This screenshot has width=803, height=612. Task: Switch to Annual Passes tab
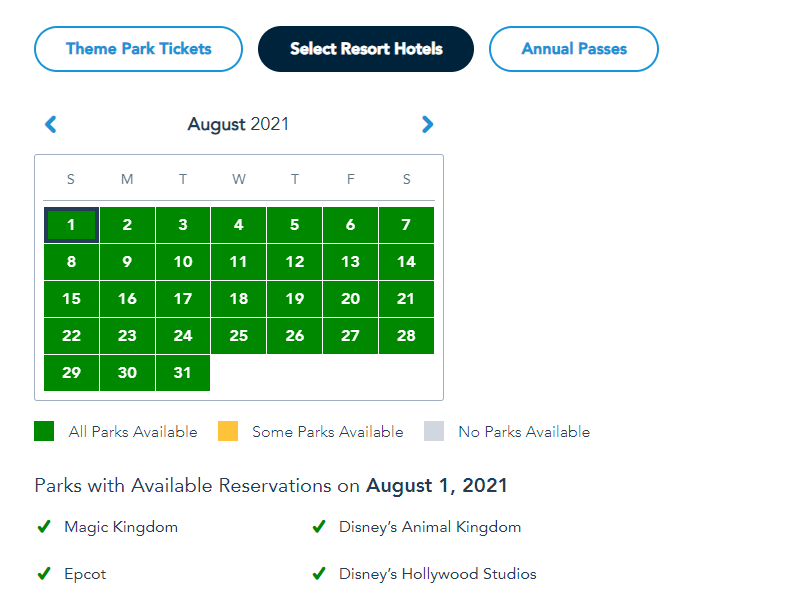[x=574, y=49]
